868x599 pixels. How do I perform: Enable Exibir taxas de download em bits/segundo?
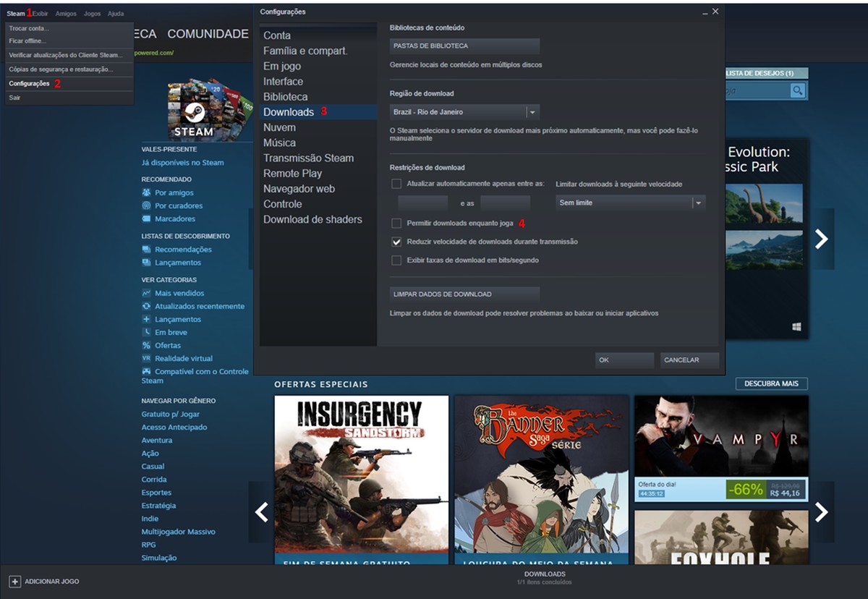pos(396,260)
